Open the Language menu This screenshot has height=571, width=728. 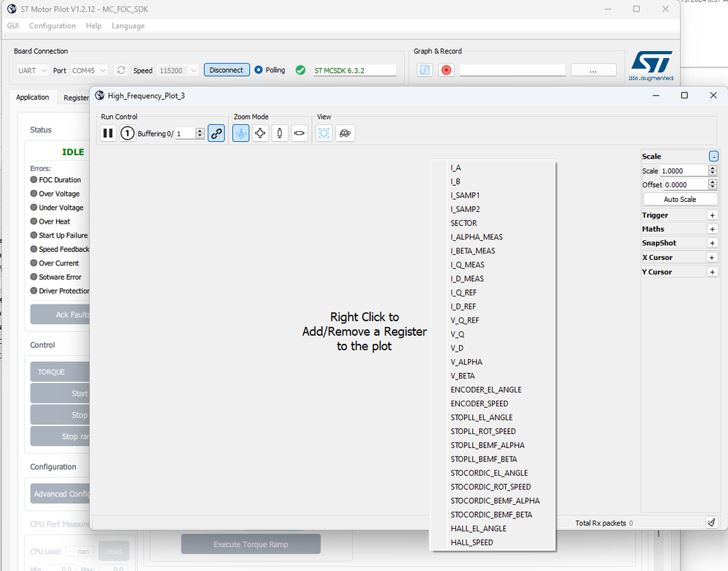(x=128, y=26)
